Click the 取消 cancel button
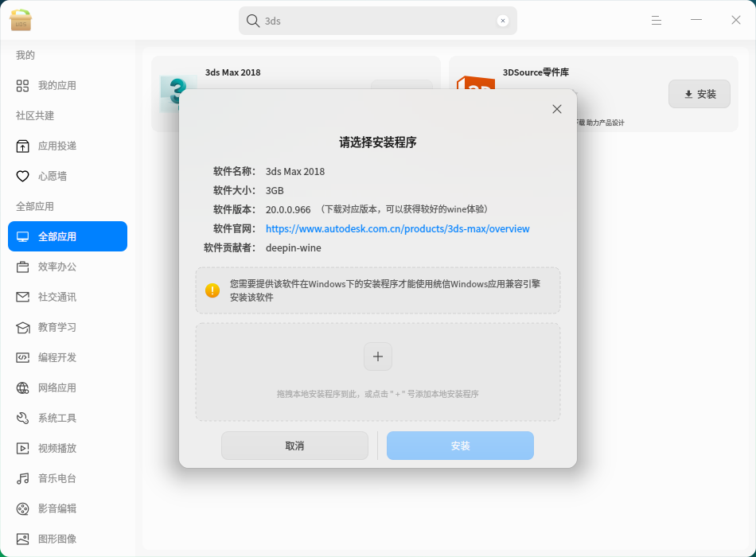The image size is (756, 557). pyautogui.click(x=294, y=446)
